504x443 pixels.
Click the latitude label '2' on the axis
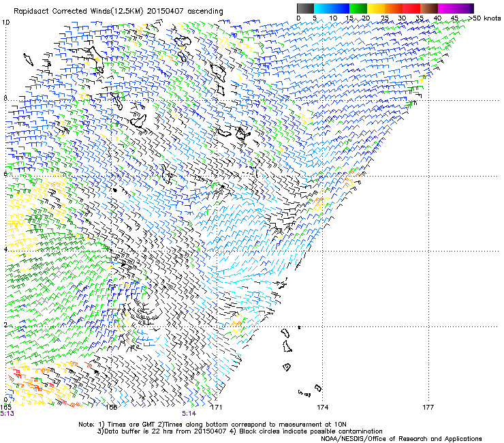[5, 324]
